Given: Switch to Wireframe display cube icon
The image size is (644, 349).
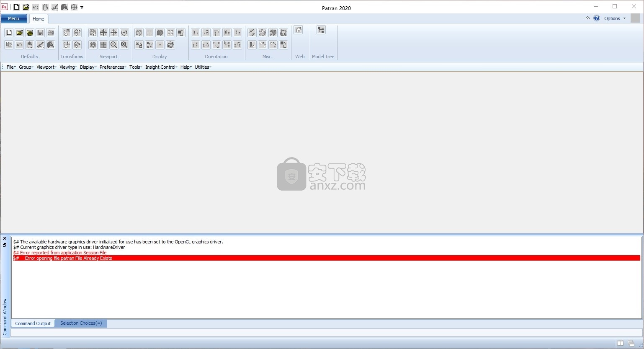Looking at the screenshot, I should 139,33.
